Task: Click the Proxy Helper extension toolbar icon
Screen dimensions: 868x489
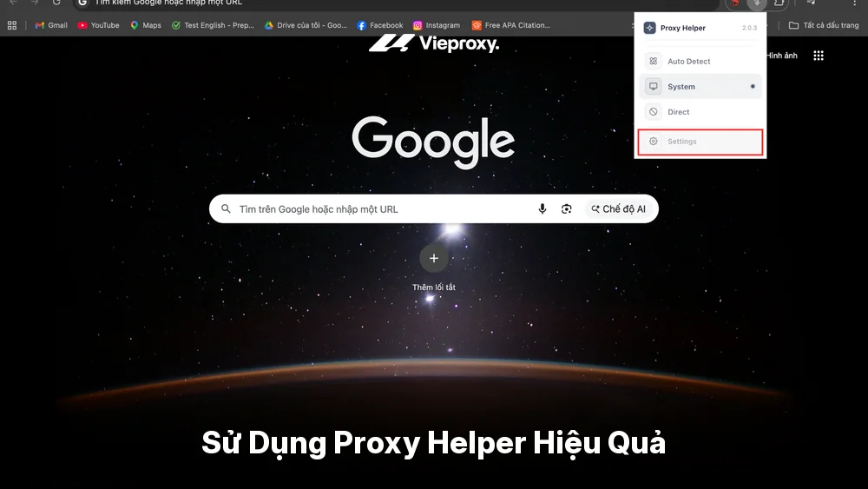Action: (757, 3)
